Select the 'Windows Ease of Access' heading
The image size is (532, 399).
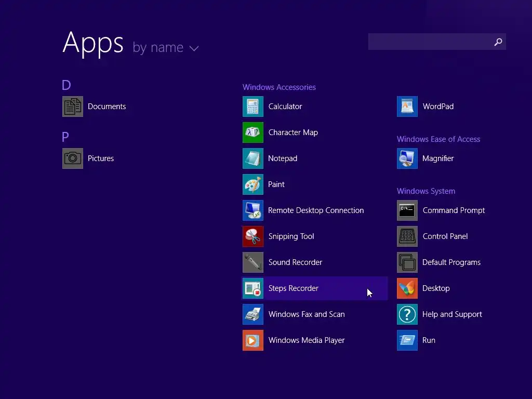[438, 139]
